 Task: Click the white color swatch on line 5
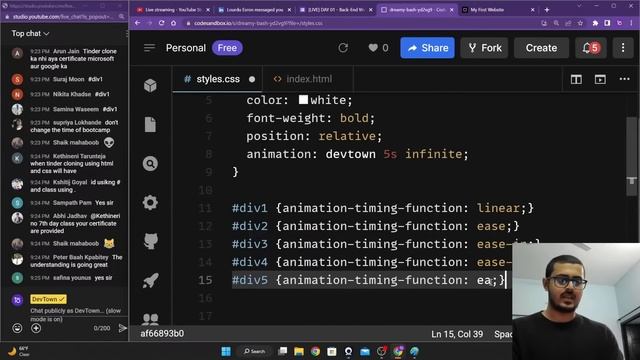[303, 100]
